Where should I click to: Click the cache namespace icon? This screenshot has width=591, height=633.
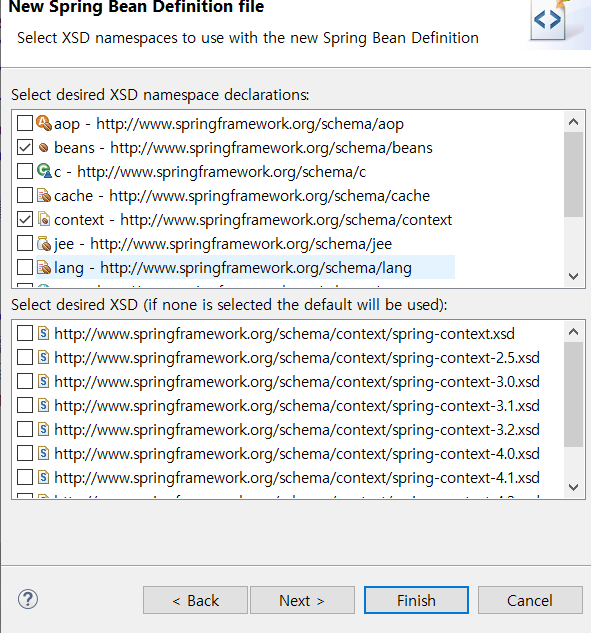44,195
